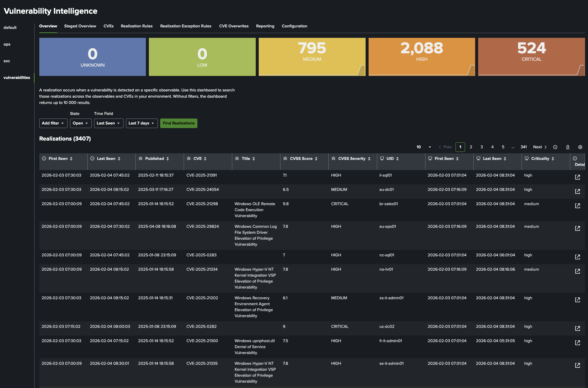Viewport: 588px width, 388px height.
Task: Open details for the CVE-2025-21298 realization
Action: [x=577, y=205]
